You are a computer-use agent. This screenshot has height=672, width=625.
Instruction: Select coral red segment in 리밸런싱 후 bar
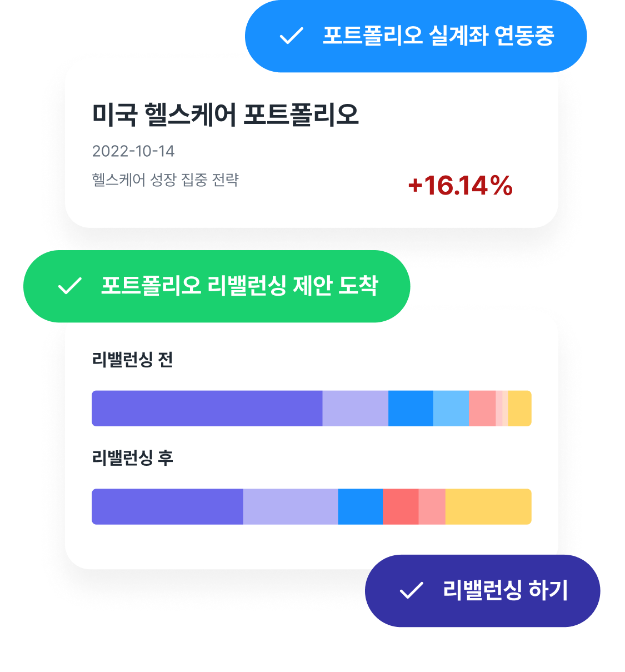coord(401,506)
